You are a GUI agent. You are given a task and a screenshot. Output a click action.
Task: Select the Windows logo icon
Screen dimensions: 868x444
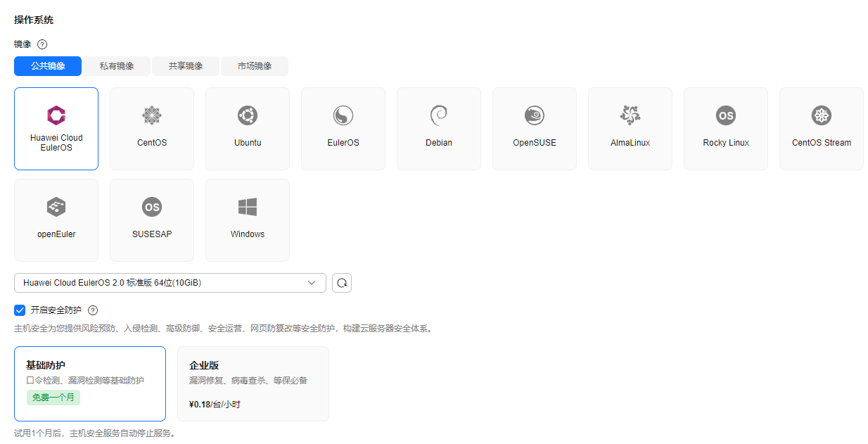(248, 207)
